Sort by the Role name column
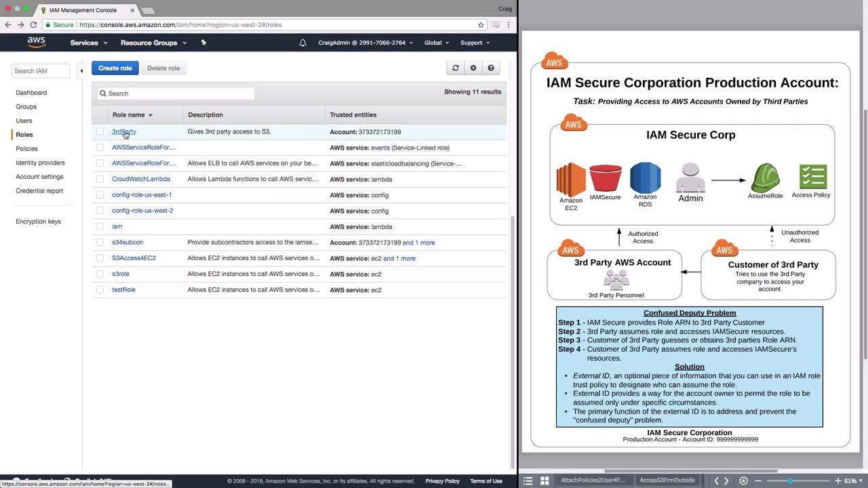Screen dimensions: 868x488 click(x=132, y=115)
